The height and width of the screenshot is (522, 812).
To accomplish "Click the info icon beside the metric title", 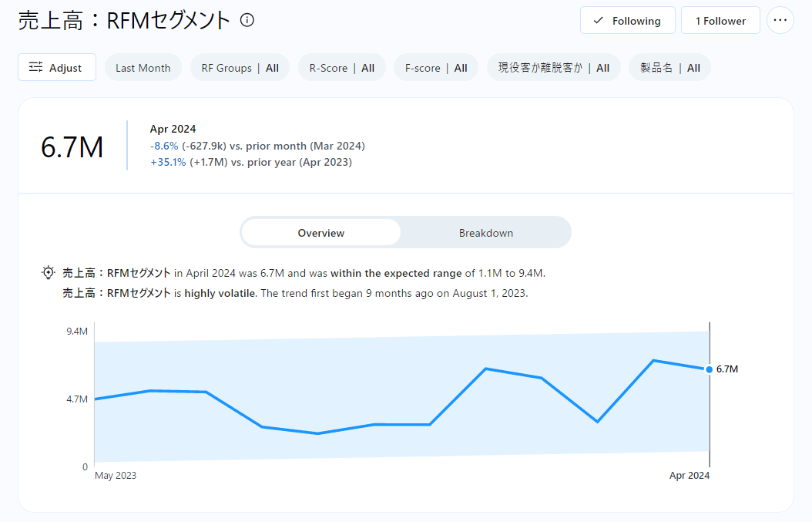I will coord(247,21).
